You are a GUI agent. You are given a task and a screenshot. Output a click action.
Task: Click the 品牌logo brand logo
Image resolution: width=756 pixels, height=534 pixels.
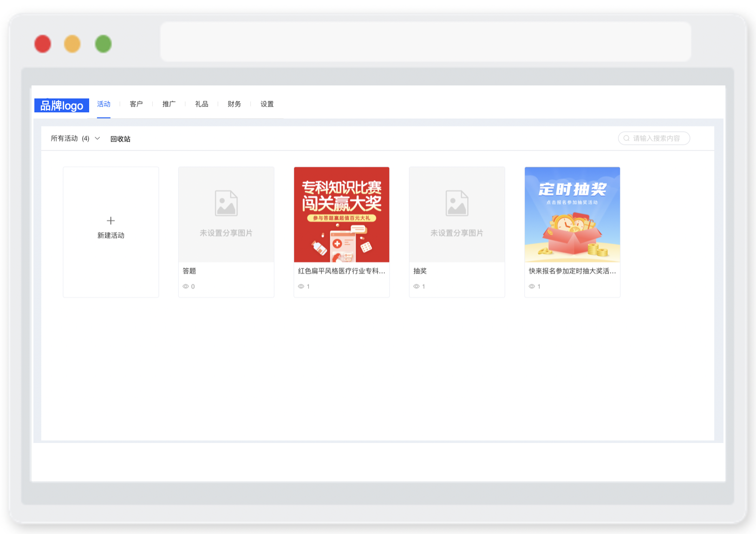coord(62,105)
